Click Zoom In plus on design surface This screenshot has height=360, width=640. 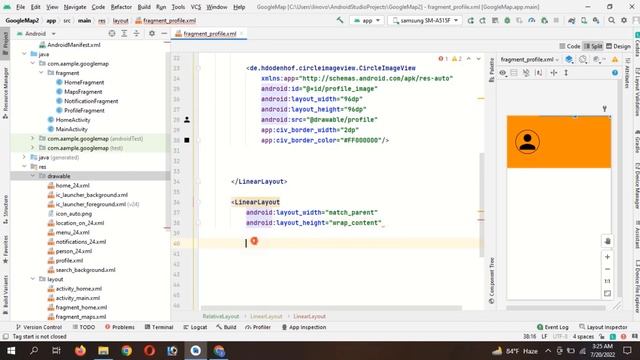point(607,257)
